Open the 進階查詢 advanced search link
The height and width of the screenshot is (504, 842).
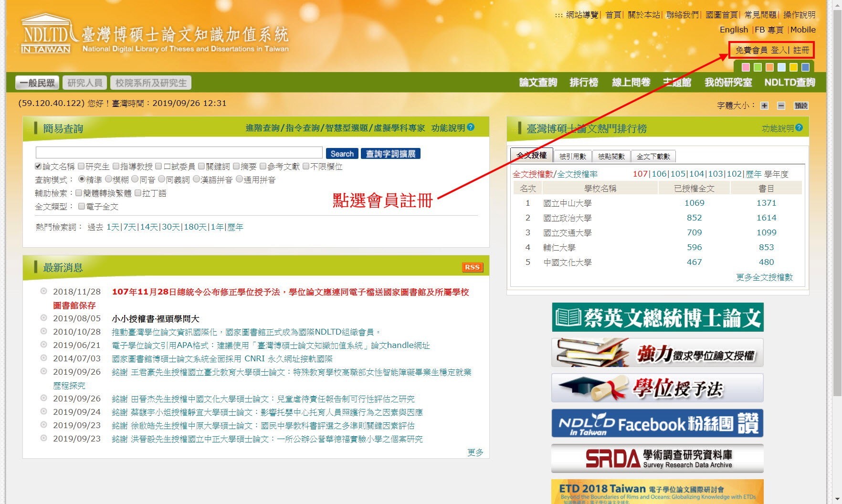(263, 127)
